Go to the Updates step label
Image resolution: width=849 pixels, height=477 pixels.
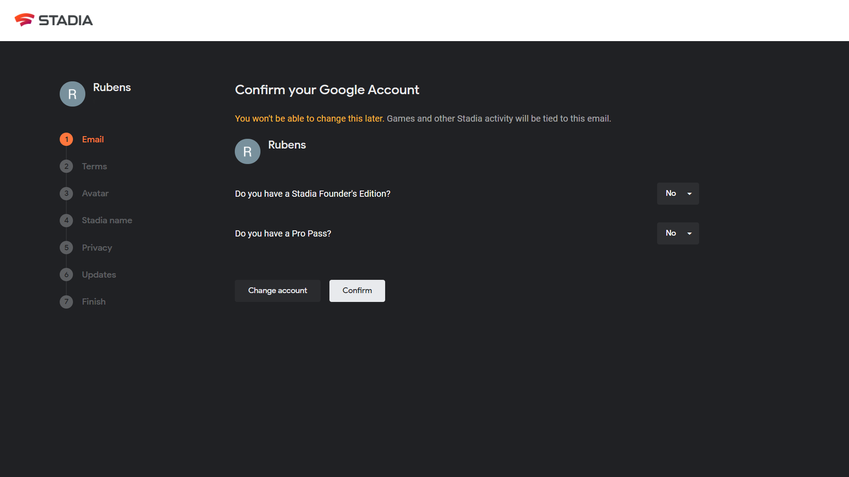[x=99, y=275]
